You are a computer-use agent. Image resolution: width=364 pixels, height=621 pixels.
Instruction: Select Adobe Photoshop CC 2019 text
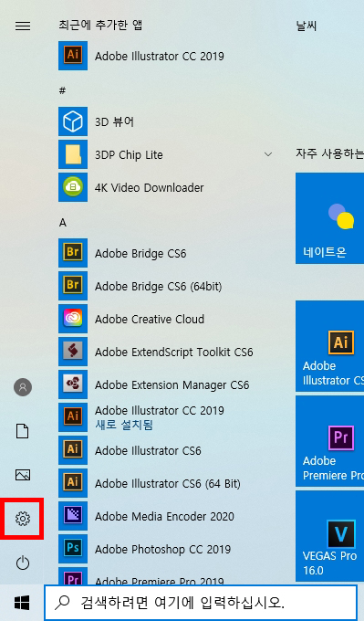click(162, 549)
